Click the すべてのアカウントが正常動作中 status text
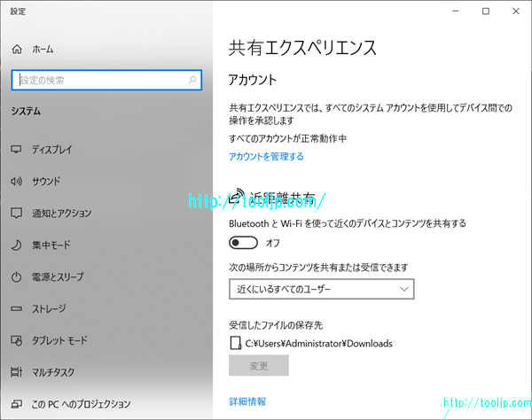Image resolution: width=532 pixels, height=420 pixels. click(287, 138)
